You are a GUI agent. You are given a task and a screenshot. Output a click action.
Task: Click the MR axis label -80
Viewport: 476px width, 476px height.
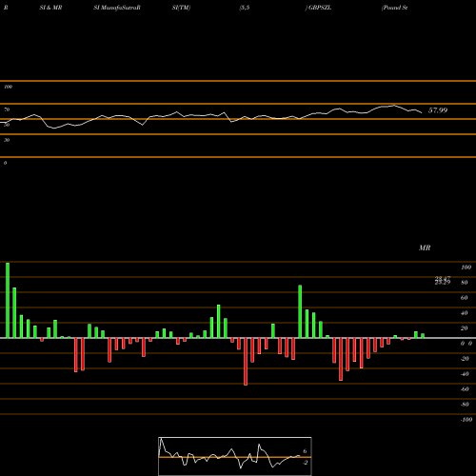pyautogui.click(x=465, y=405)
